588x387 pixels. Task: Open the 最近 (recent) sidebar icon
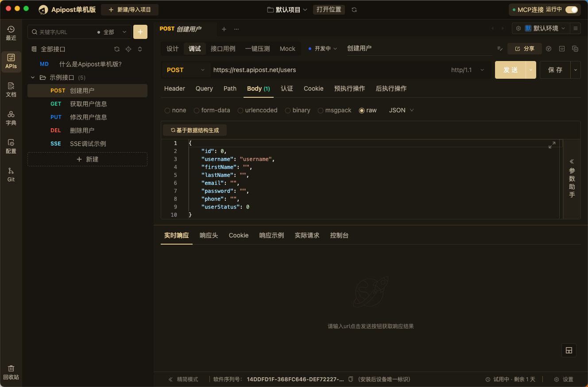[11, 33]
